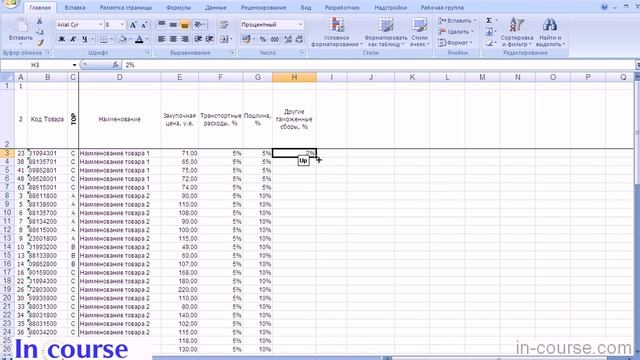Screen dimensions: 640x360
Task: Click the AutoSum sigma icon
Action: (x=489, y=20)
